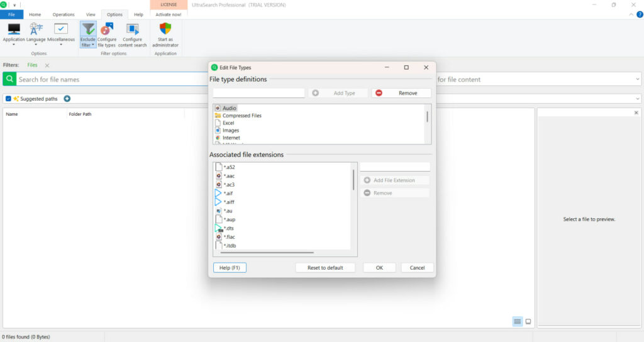This screenshot has height=342, width=644.
Task: Click the Add Type button
Action: [x=337, y=93]
